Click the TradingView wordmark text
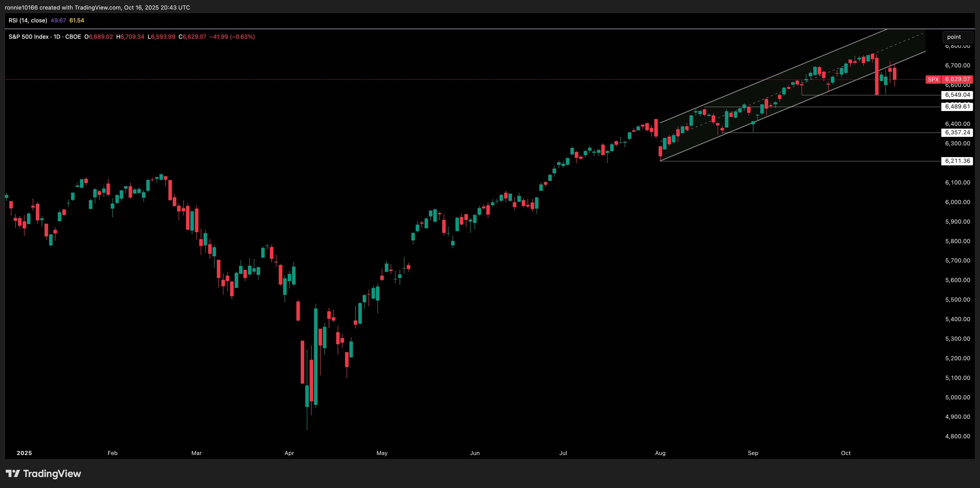 coord(52,473)
